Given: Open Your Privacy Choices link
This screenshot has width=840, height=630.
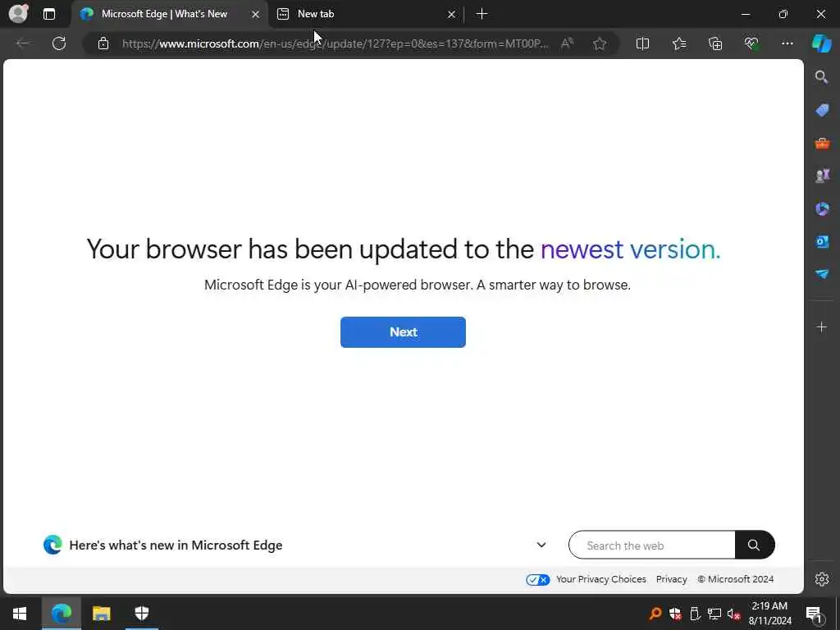Looking at the screenshot, I should (x=601, y=579).
